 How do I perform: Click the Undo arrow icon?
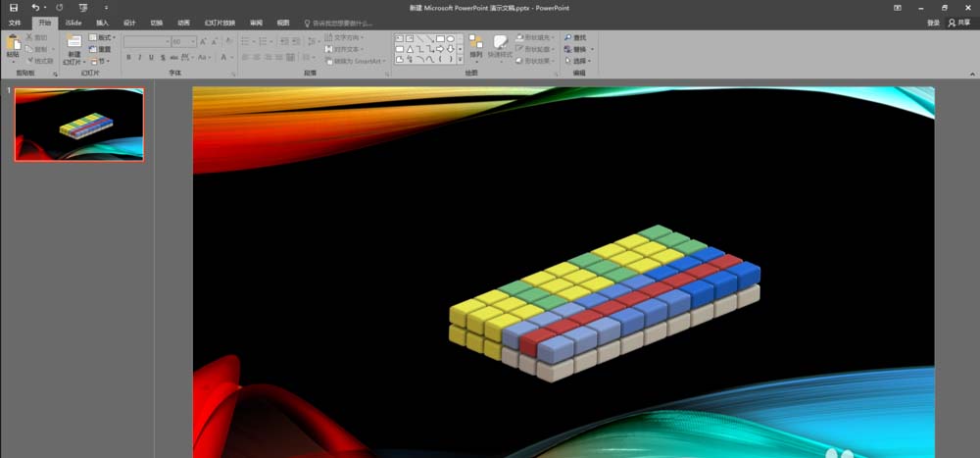pos(35,8)
